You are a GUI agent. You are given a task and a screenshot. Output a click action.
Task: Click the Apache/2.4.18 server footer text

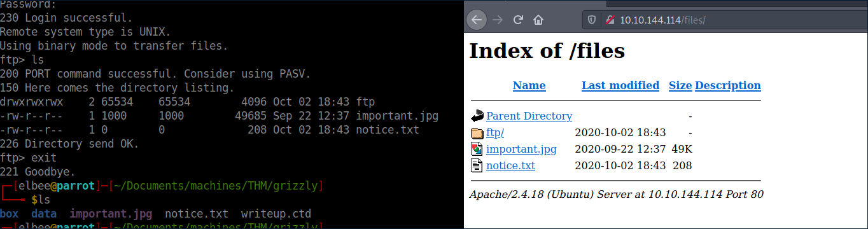(x=616, y=194)
